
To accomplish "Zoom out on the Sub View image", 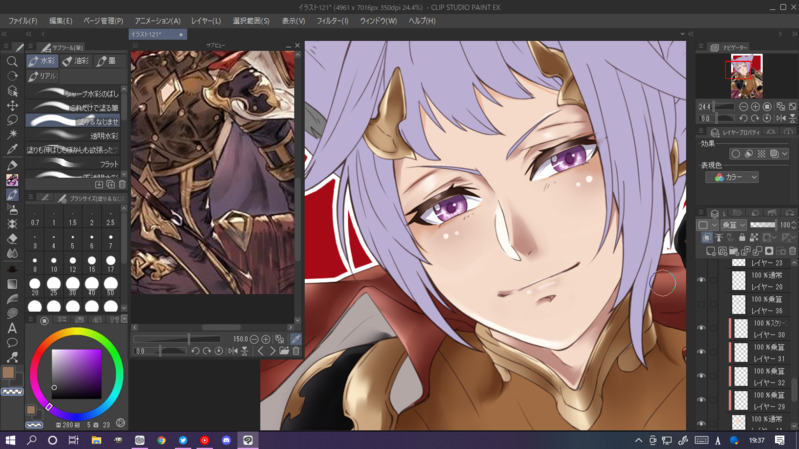I will tap(254, 339).
